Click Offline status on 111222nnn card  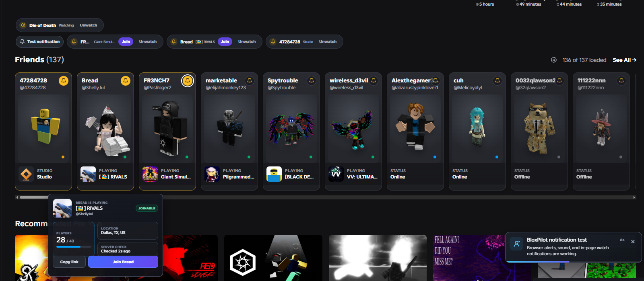[584, 177]
